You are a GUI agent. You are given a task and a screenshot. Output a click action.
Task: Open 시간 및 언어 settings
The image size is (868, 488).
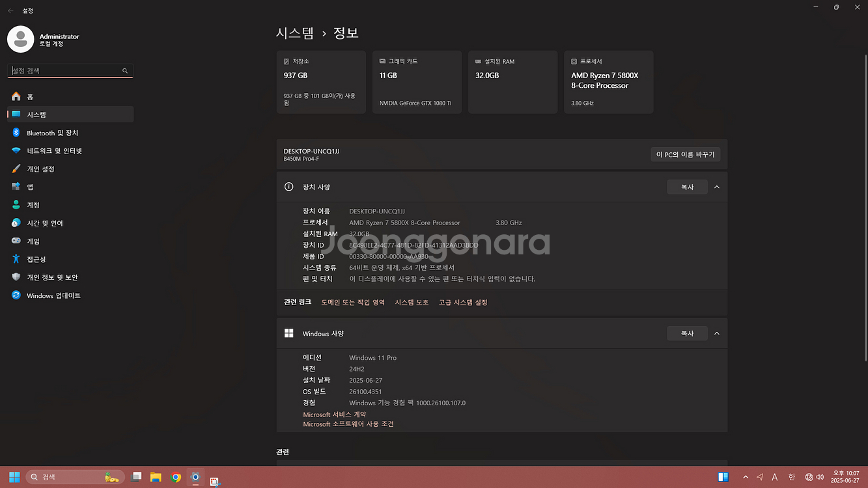(70, 223)
